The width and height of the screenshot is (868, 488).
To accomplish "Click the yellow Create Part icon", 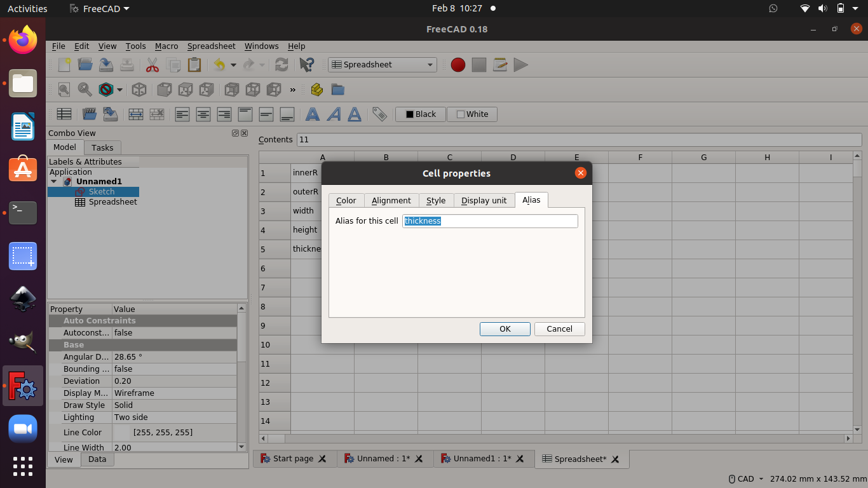I will click(317, 90).
